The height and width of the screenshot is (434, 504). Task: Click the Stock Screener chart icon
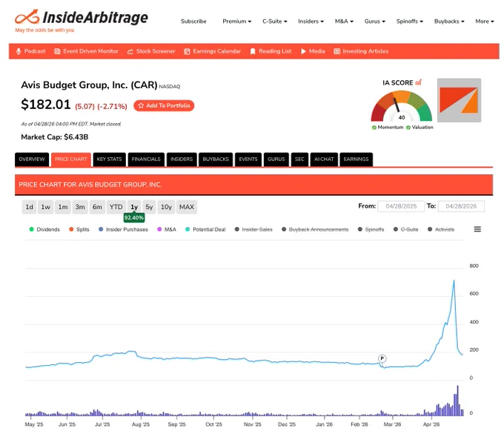[x=130, y=51]
